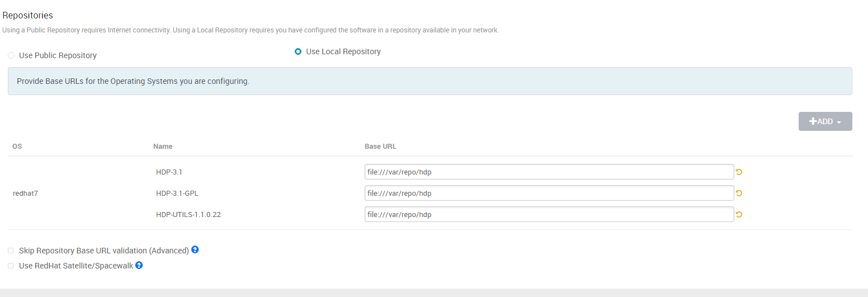Click the Base URL column header
868x297 pixels.
(380, 147)
